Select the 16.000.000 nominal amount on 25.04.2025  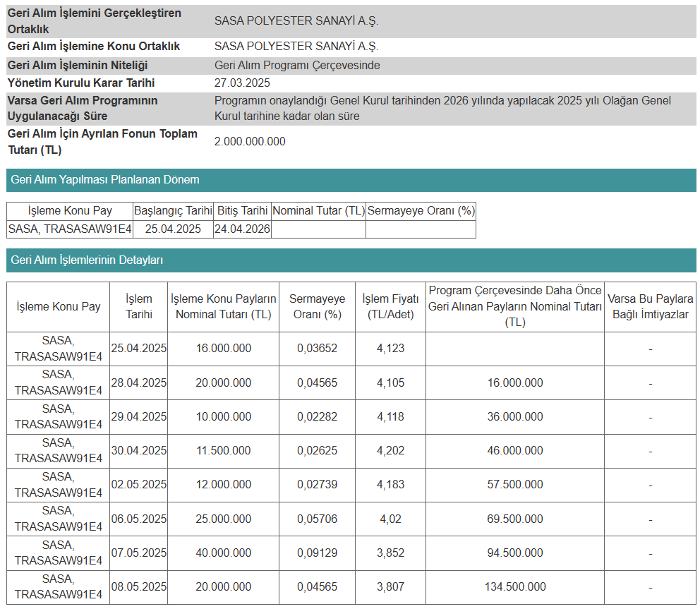point(223,349)
